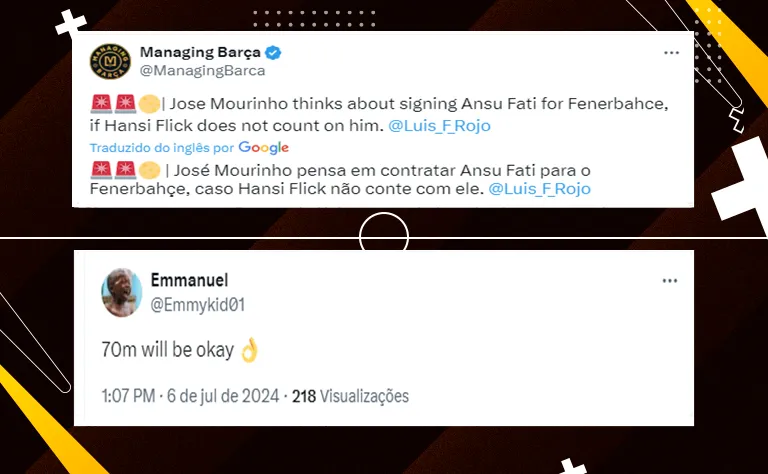Viewport: 768px width, 474px height.
Task: Click Emmanuel's profile avatar
Action: pyautogui.click(x=121, y=291)
